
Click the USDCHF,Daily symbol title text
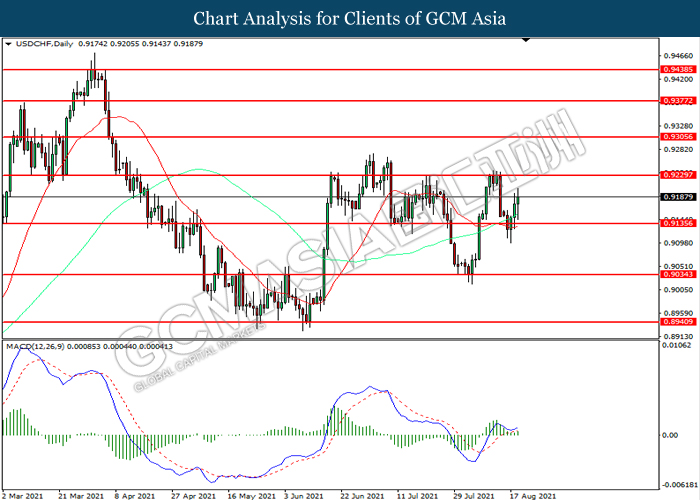44,44
